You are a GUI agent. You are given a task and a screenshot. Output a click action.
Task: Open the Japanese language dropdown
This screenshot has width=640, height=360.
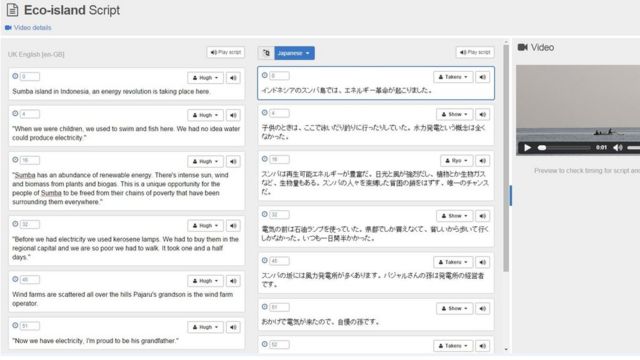point(294,53)
